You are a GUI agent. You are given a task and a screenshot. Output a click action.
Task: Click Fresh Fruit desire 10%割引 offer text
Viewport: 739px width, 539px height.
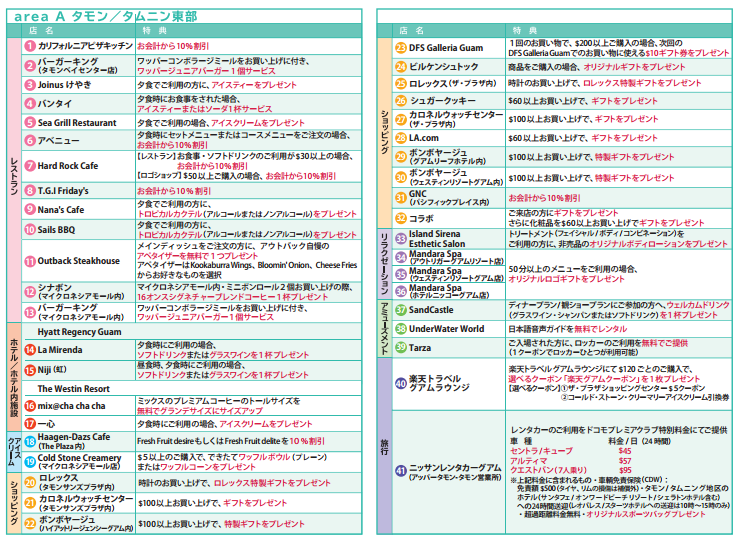(x=230, y=441)
